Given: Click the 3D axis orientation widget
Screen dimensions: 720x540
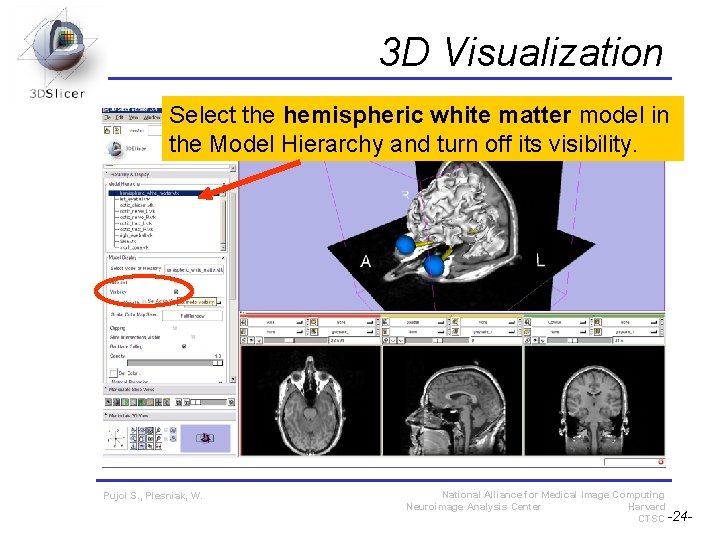Looking at the screenshot, I should point(117,439).
